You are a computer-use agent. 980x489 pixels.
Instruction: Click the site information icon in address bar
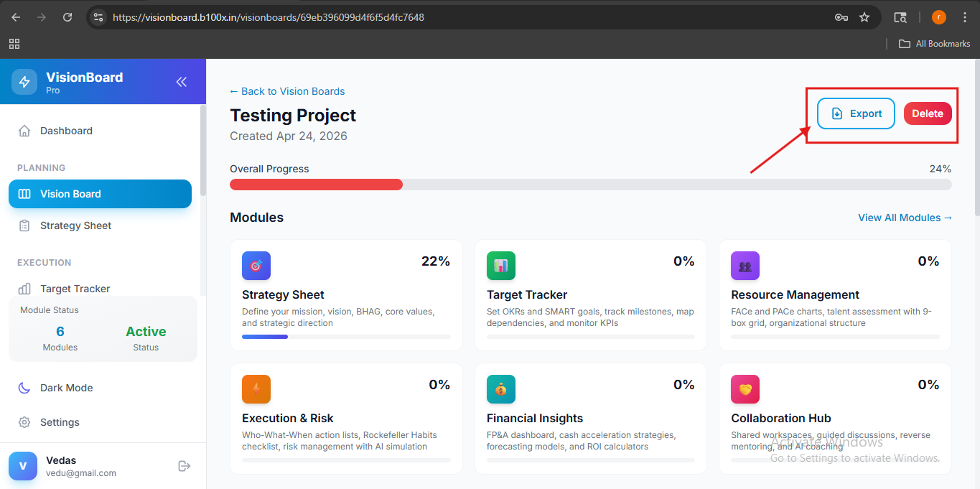point(99,17)
